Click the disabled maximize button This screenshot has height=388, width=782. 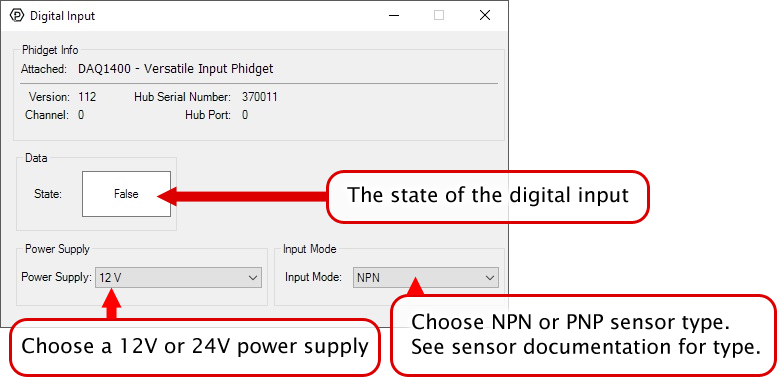click(439, 15)
